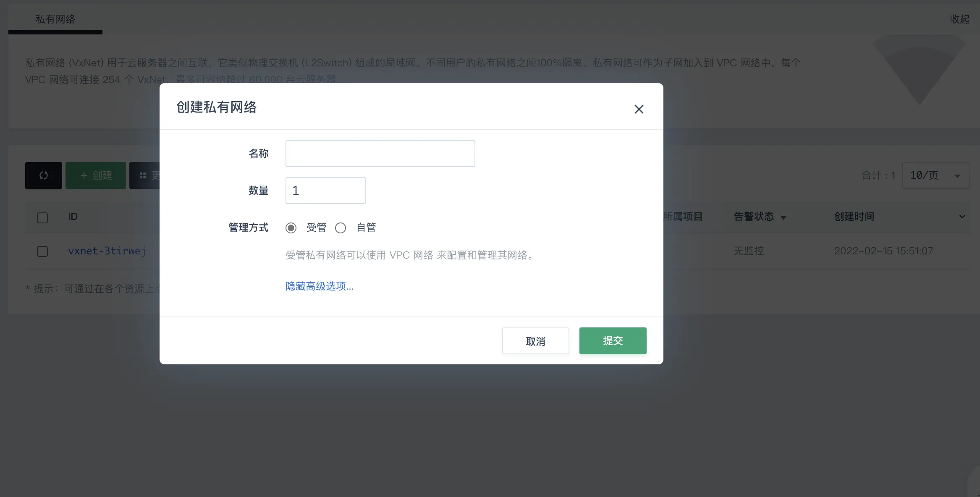980x497 pixels.
Task: Click the 合计：1 total count text
Action: pyautogui.click(x=878, y=175)
